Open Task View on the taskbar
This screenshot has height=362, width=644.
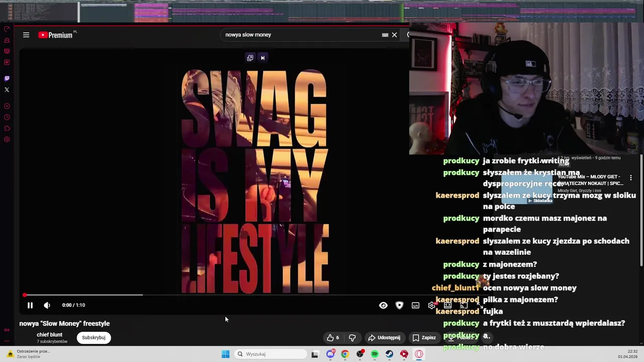[x=315, y=354]
